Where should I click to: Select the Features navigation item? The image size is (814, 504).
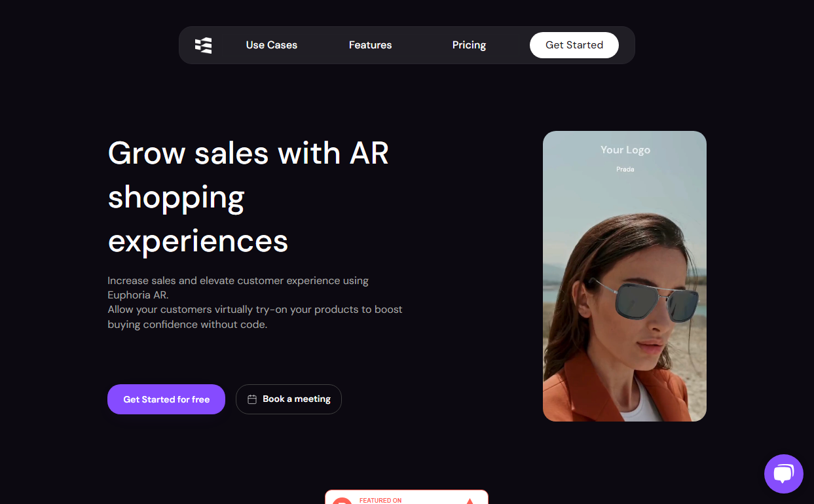[x=370, y=45]
